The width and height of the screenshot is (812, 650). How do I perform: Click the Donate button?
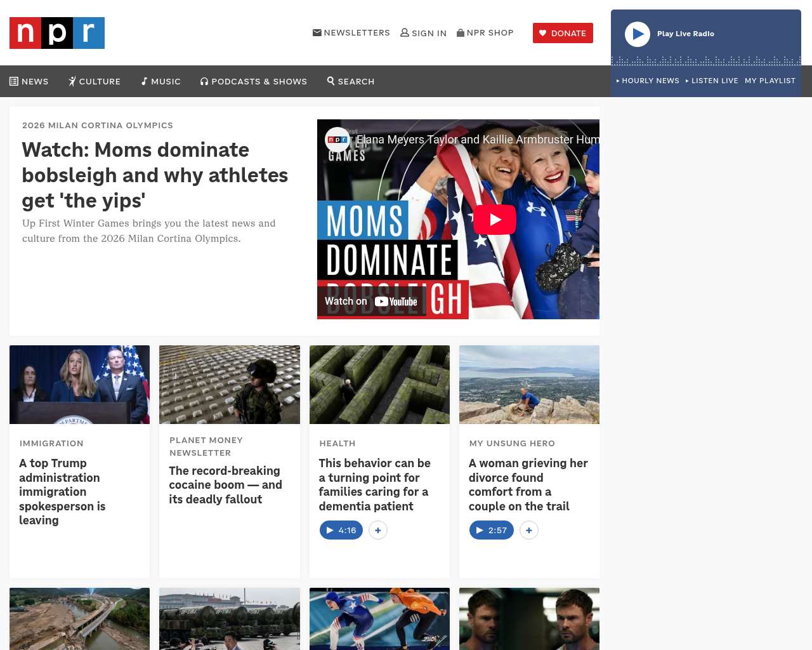tap(563, 33)
